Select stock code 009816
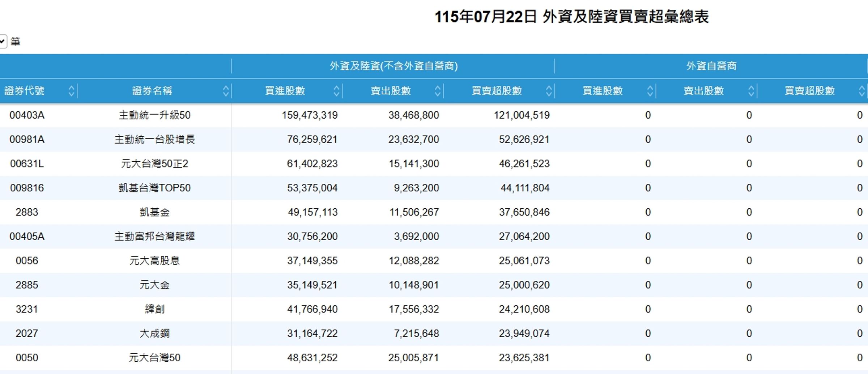Image resolution: width=868 pixels, height=374 pixels. (x=27, y=188)
